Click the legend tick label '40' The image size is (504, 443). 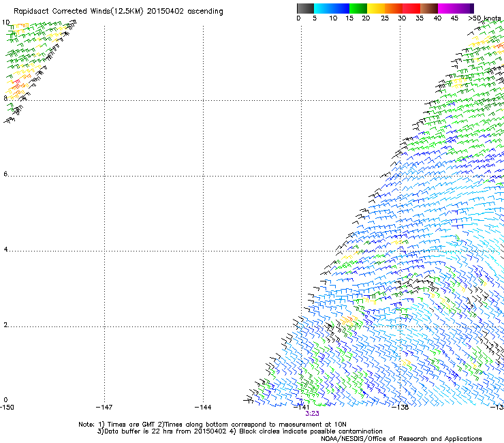[437, 18]
